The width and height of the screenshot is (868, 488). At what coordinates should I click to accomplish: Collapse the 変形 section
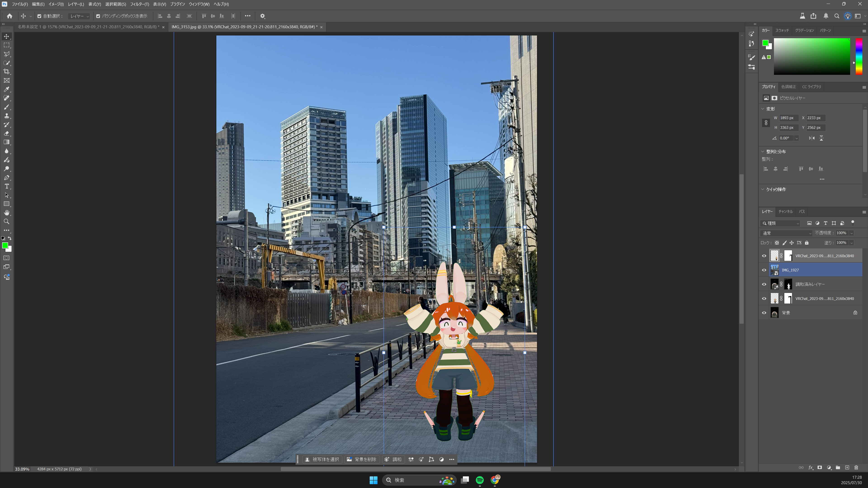point(763,109)
